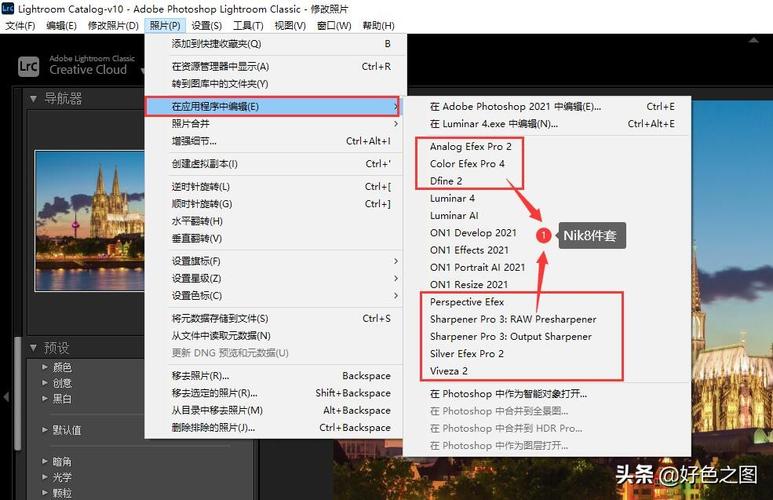Click the top panel collapse arrow
The image size is (773, 500).
pos(753,40)
